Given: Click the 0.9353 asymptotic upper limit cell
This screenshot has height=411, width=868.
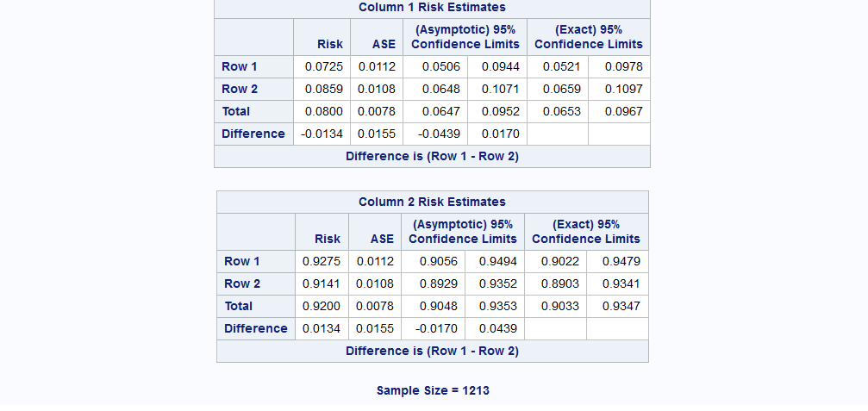Looking at the screenshot, I should (497, 306).
